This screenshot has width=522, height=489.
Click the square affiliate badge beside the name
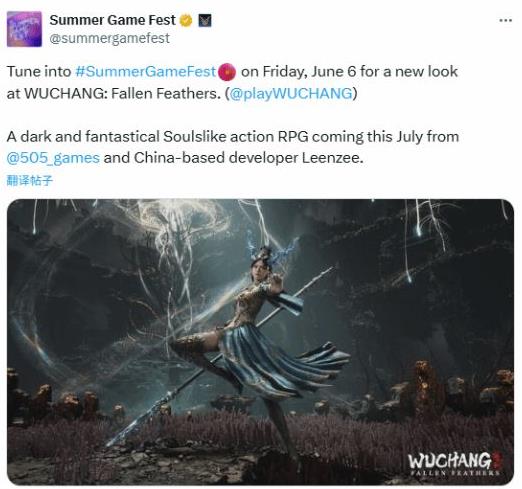point(205,21)
